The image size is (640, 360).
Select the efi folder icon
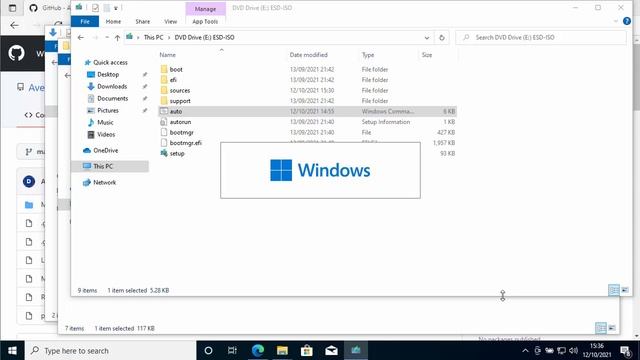point(164,80)
